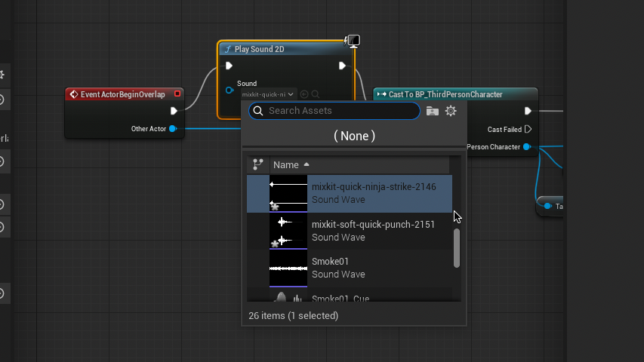
Task: Open asset picker settings gear icon
Action: tap(451, 111)
